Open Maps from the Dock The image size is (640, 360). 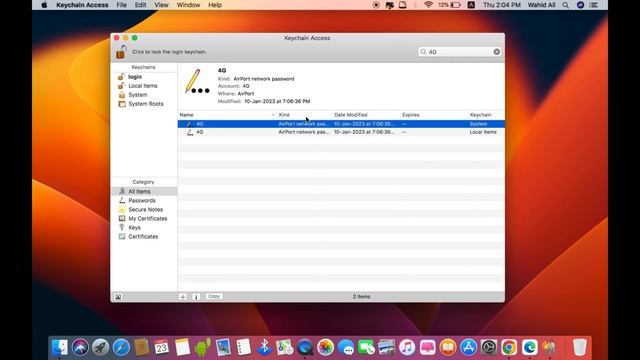click(x=284, y=347)
